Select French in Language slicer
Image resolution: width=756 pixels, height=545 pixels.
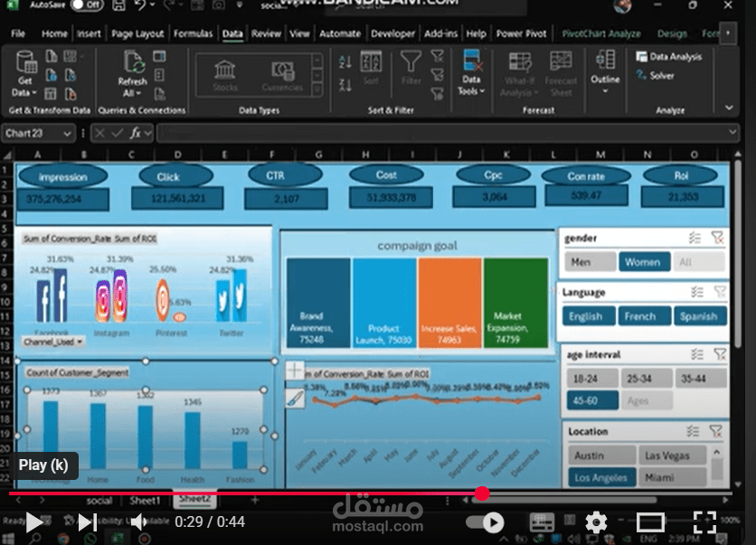coord(645,316)
